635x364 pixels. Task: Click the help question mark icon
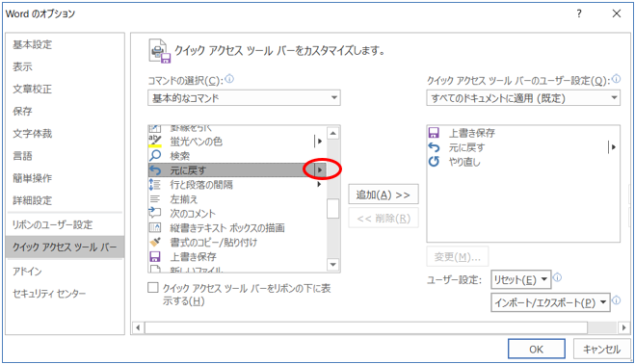[579, 13]
